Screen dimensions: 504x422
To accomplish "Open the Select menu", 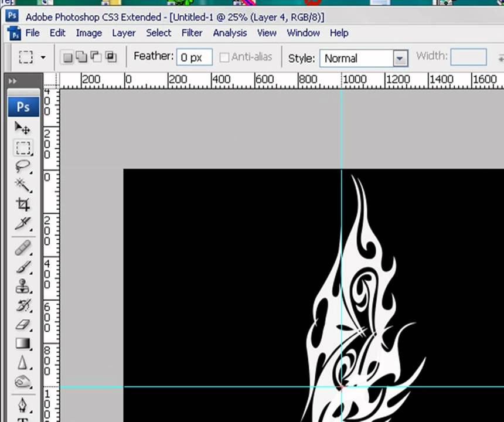I will click(x=158, y=33).
